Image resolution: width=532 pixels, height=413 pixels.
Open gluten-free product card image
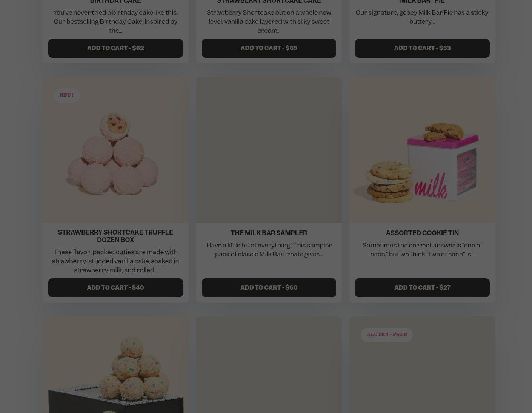(422, 365)
